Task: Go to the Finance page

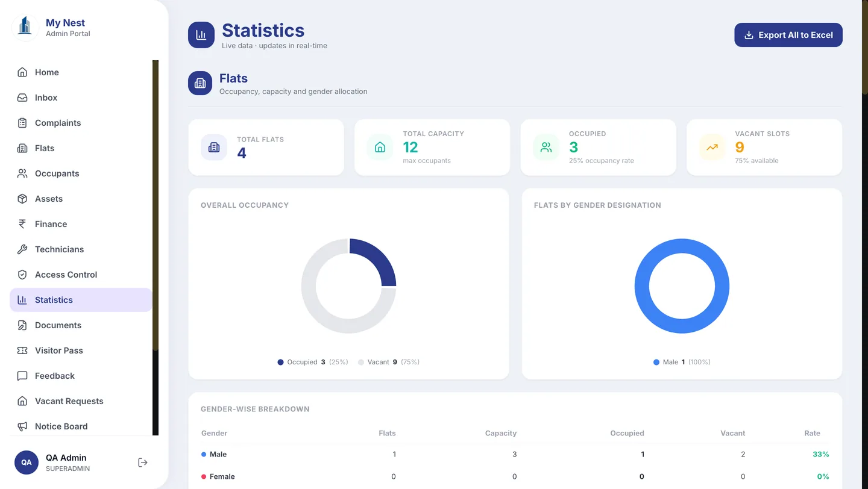Action: pos(81,224)
